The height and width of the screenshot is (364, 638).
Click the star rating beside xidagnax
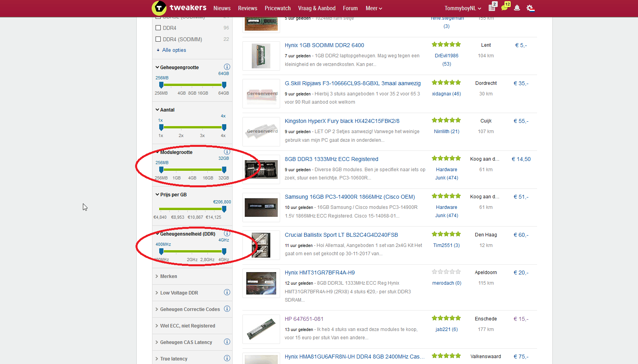[446, 82]
